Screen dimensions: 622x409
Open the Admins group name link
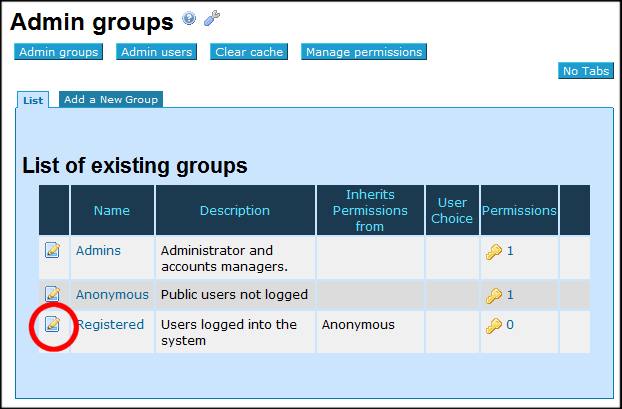(98, 251)
